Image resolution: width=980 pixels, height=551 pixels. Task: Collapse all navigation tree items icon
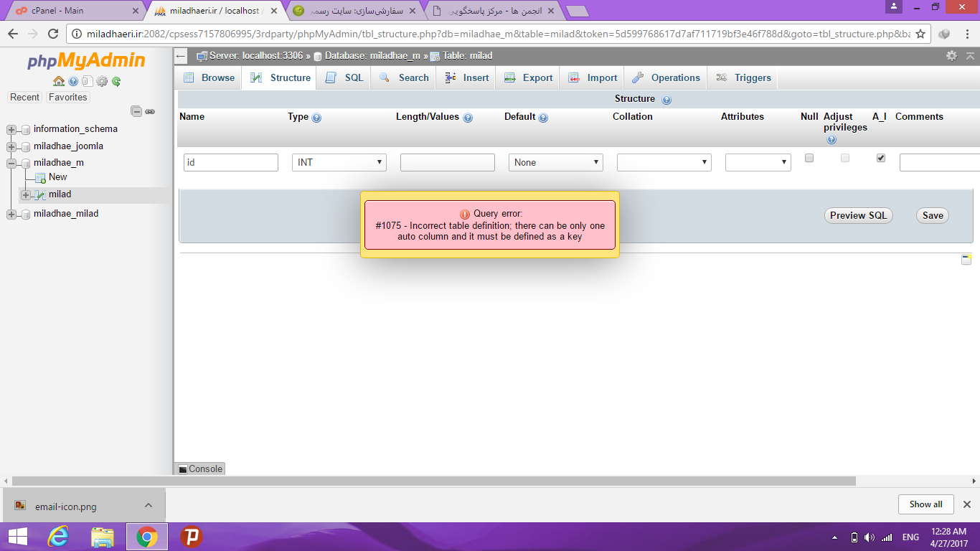click(136, 111)
